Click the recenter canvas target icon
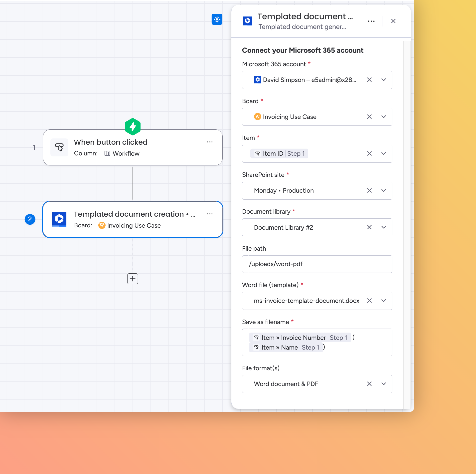The image size is (476, 474). pos(217,19)
